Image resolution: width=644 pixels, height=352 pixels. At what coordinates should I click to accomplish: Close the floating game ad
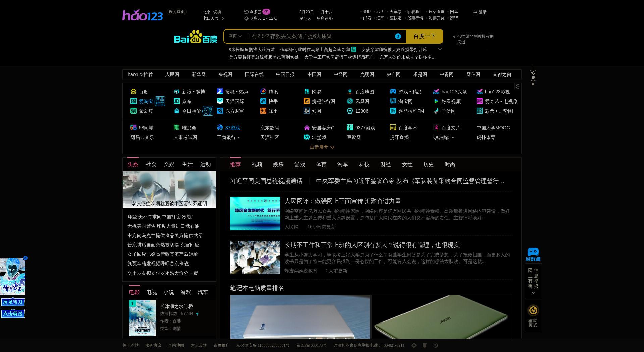(25, 258)
